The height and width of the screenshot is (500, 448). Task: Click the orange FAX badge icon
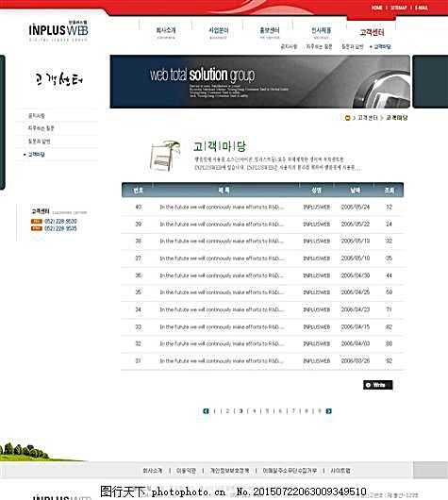click(x=37, y=228)
